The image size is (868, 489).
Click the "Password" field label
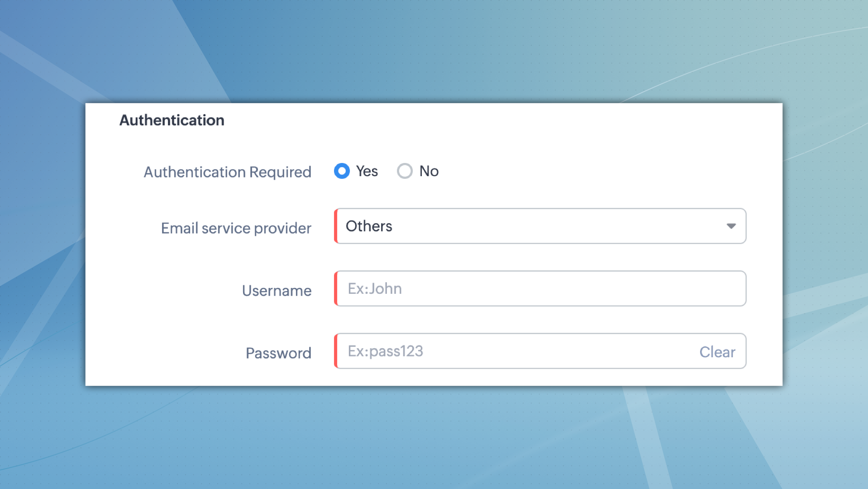point(278,353)
